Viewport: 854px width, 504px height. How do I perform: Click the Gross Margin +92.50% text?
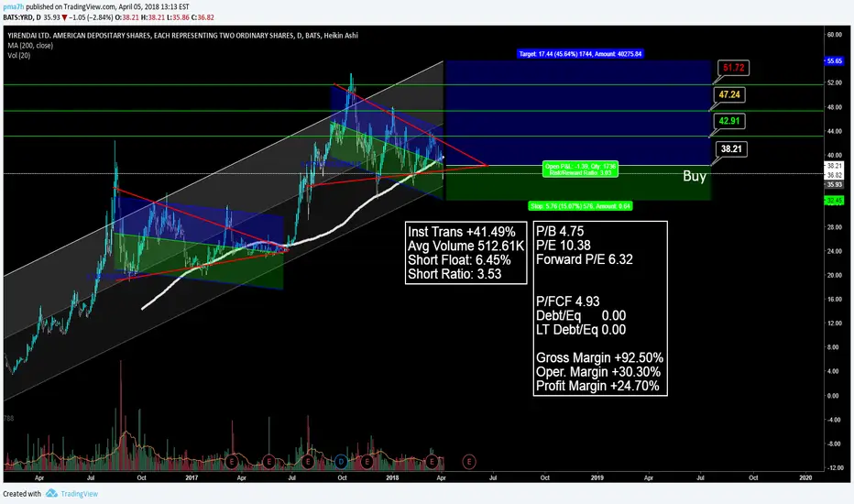[599, 358]
